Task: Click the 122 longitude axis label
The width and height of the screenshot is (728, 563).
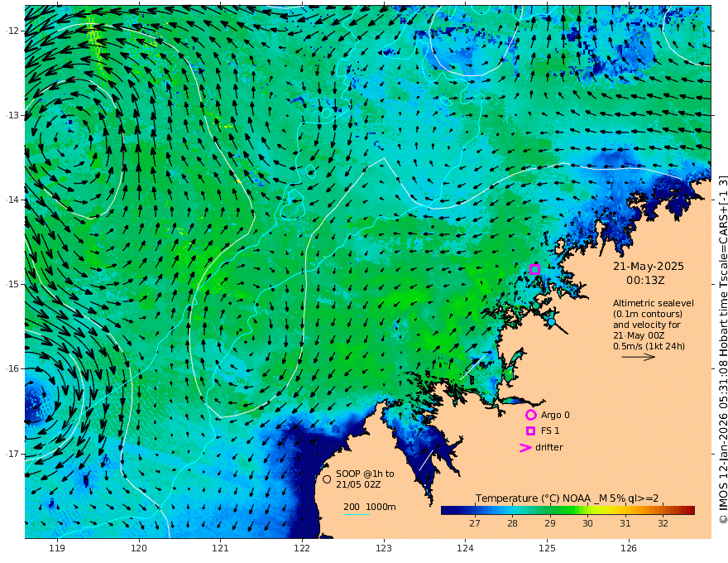Action: click(x=301, y=548)
